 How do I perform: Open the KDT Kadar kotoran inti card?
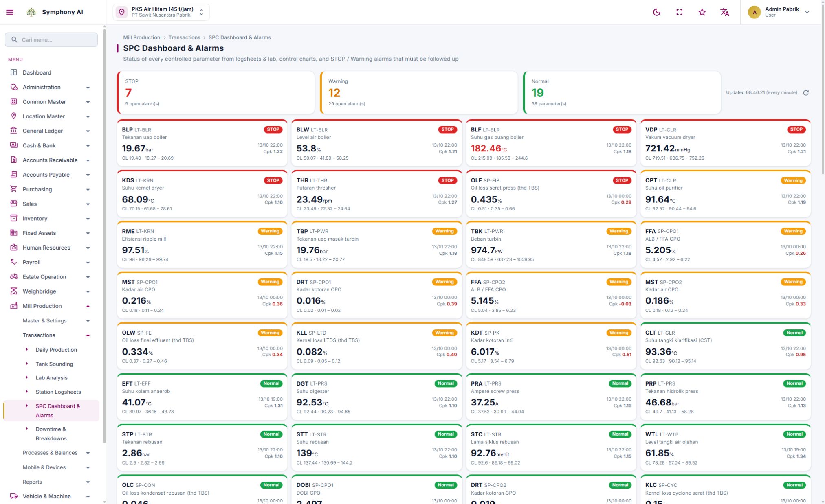click(x=551, y=346)
